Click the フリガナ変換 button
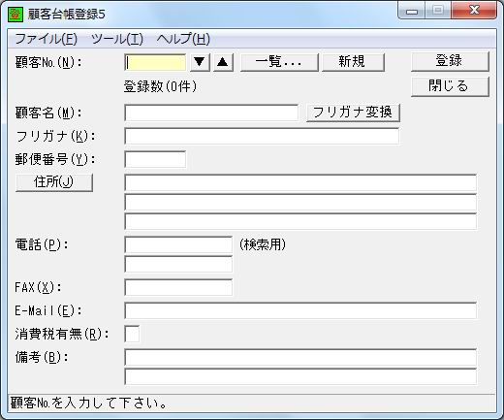The image size is (504, 420). coord(353,113)
